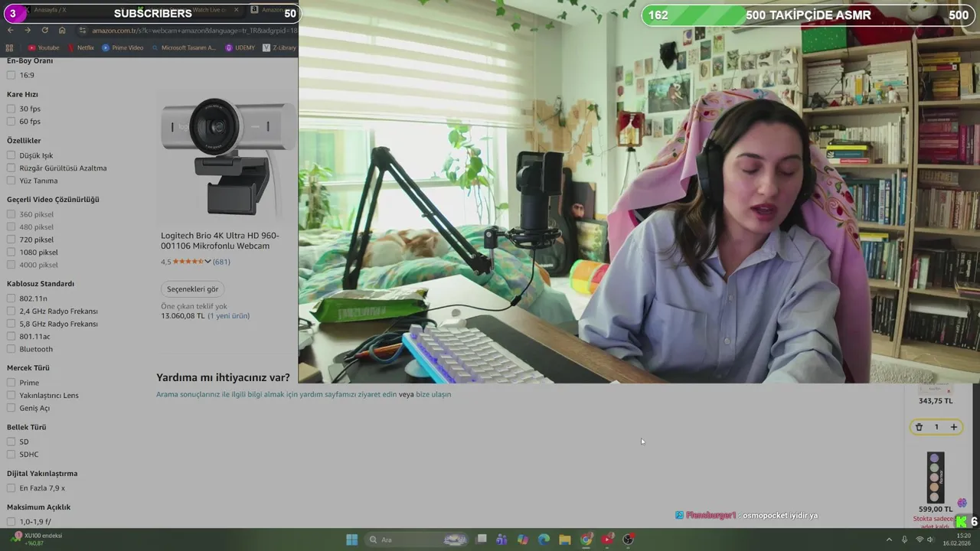Click the cart trash delete icon
Viewport: 980px width, 551px height.
coord(919,427)
